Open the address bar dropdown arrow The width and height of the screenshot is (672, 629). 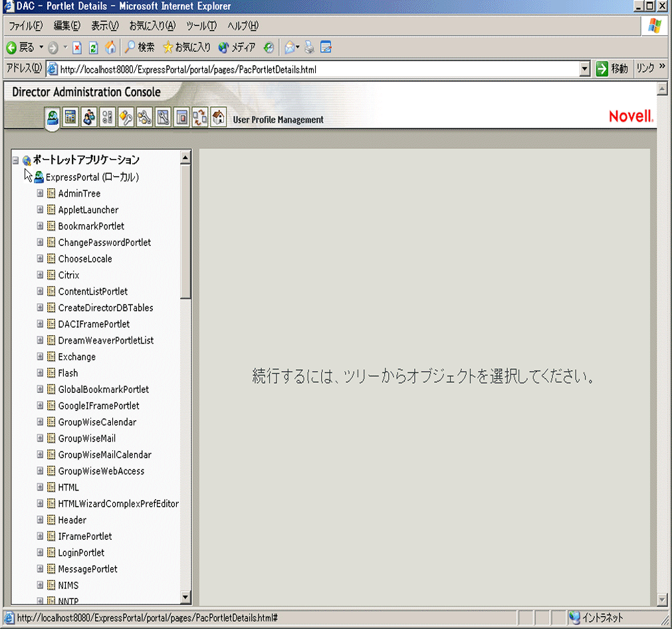click(x=584, y=68)
